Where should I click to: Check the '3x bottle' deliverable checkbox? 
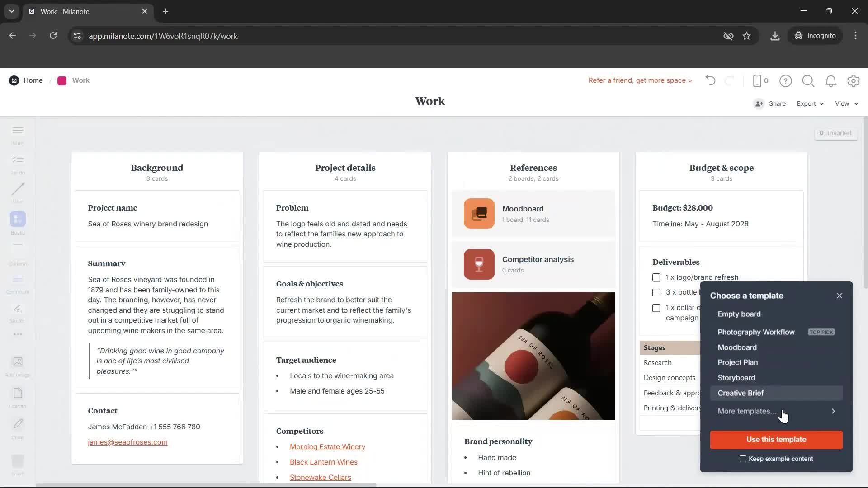656,292
